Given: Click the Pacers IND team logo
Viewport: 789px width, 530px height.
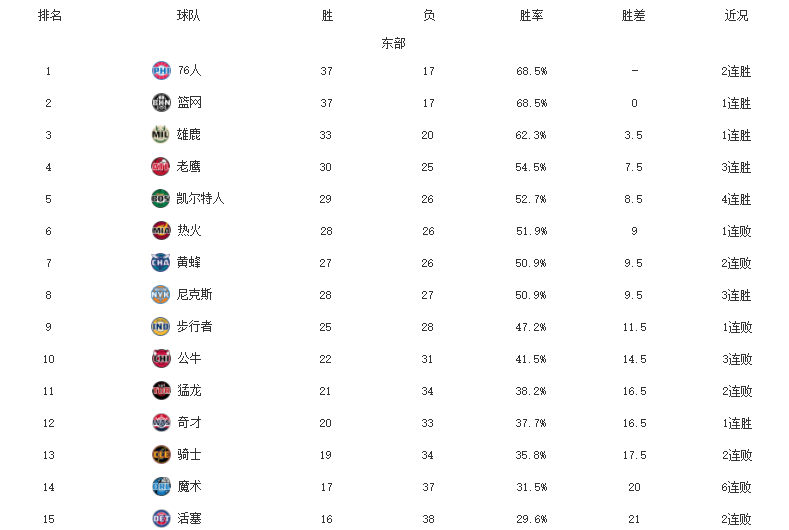Looking at the screenshot, I should (x=161, y=326).
